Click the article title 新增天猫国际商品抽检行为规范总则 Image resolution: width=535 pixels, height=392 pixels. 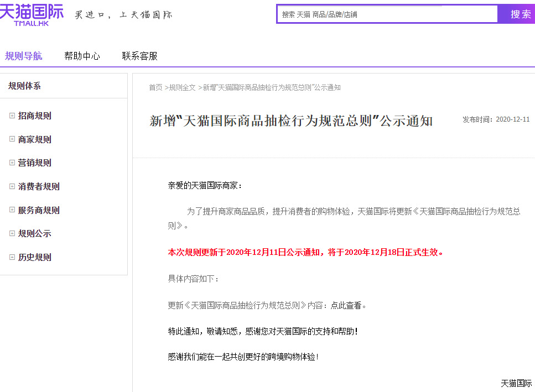(x=291, y=121)
